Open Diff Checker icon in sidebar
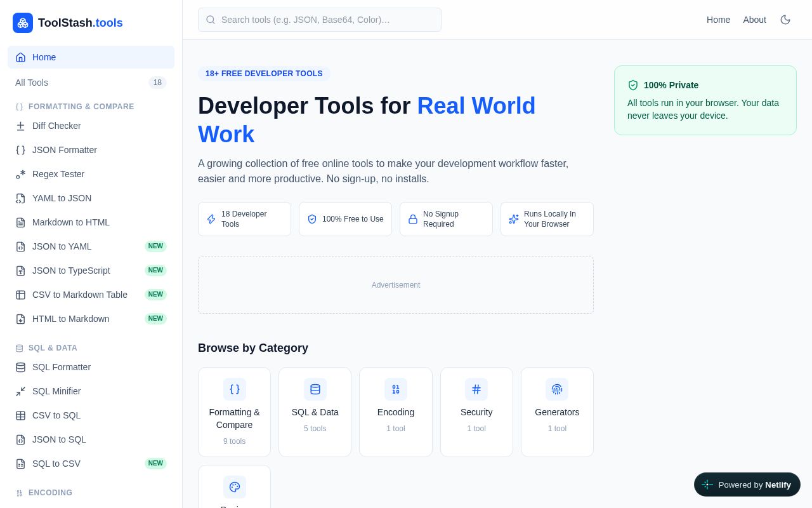The height and width of the screenshot is (508, 812). click(x=20, y=126)
